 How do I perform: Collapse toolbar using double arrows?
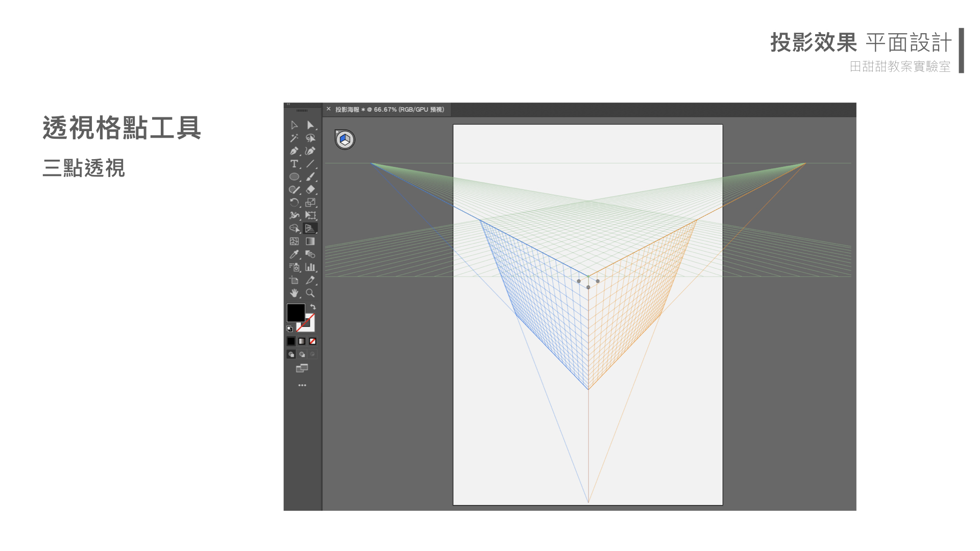288,104
